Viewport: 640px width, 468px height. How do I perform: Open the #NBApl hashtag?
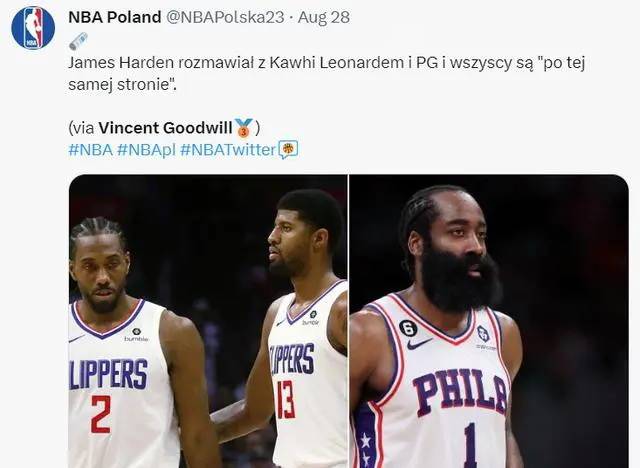point(146,150)
